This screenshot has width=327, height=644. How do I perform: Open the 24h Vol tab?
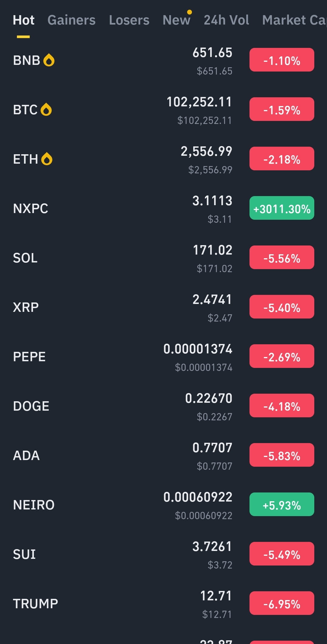coord(226,20)
